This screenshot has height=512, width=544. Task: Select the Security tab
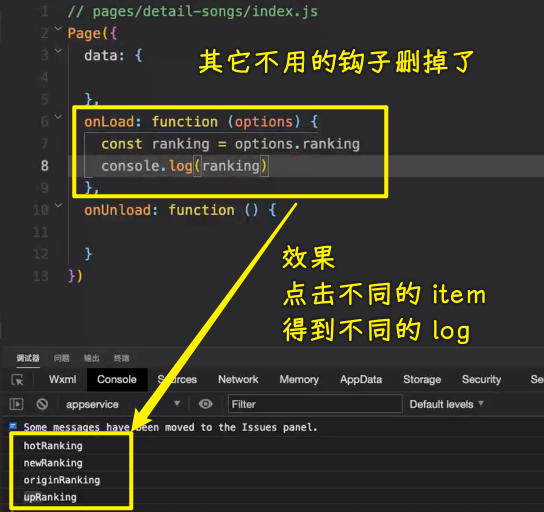pos(481,379)
